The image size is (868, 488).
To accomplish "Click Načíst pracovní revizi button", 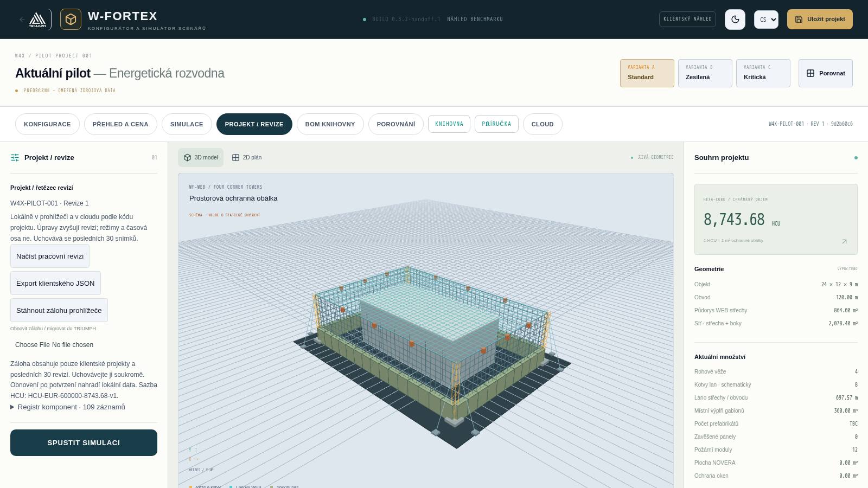I will tap(50, 256).
